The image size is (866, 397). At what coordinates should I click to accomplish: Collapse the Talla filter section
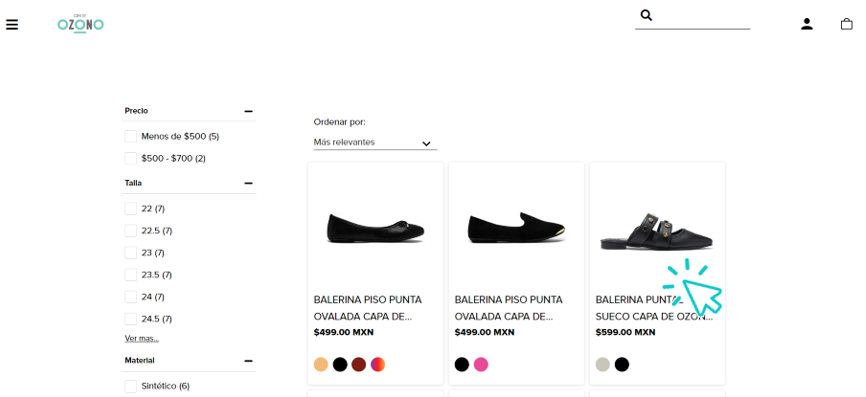pos(249,183)
